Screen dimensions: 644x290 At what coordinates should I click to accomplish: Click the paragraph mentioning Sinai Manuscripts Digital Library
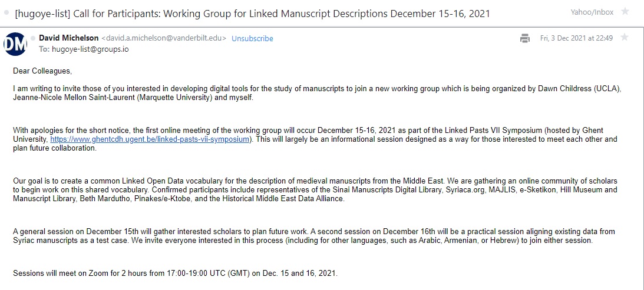tap(315, 189)
